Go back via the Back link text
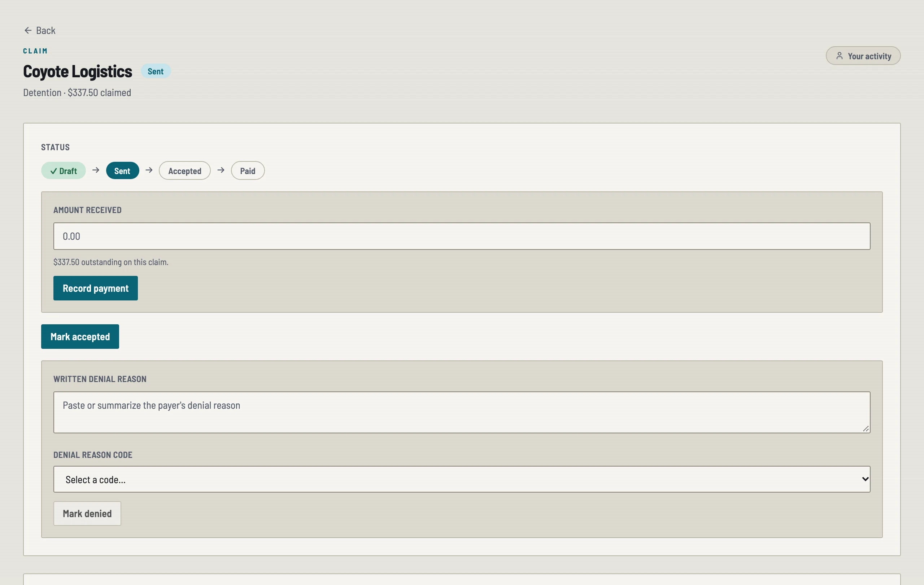924x585 pixels. pos(46,30)
